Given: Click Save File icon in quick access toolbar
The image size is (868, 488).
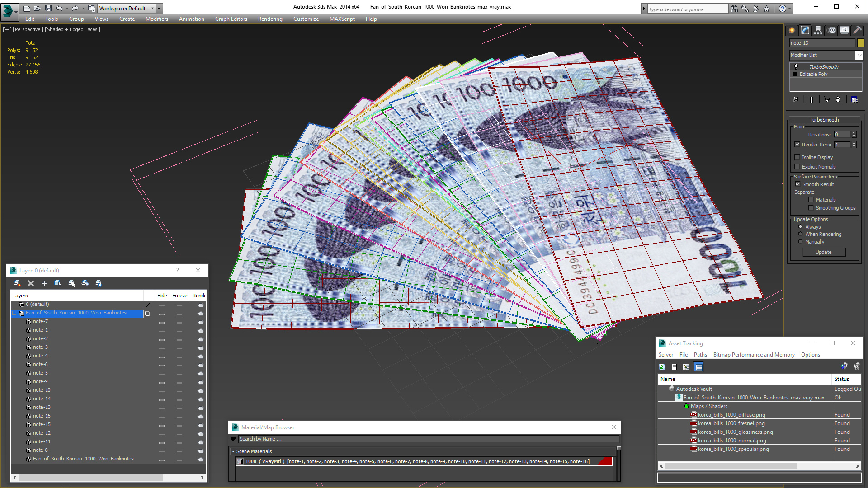Looking at the screenshot, I should [48, 9].
